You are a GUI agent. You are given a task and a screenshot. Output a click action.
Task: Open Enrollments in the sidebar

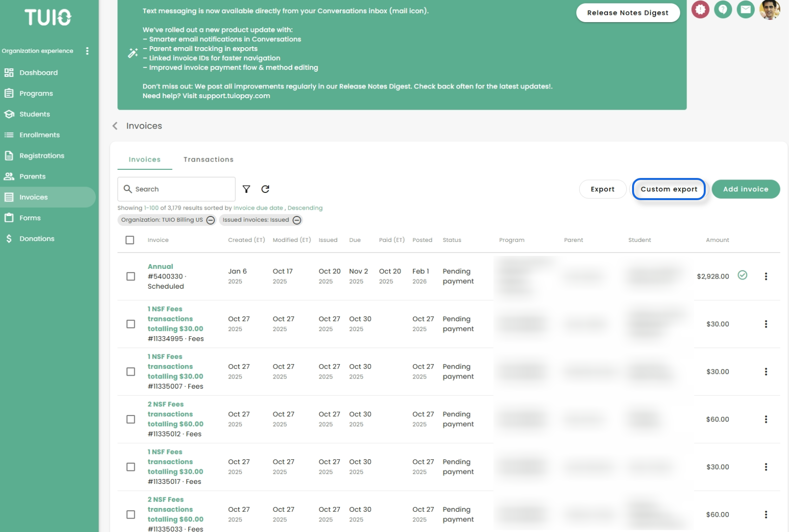(39, 135)
